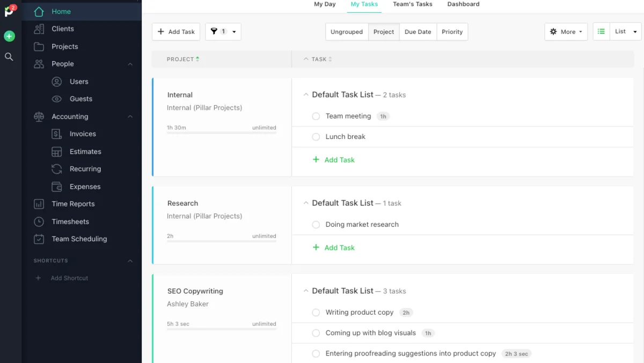Click the PROJECT column sort arrows
Screen dimensions: 644x363
197,59
